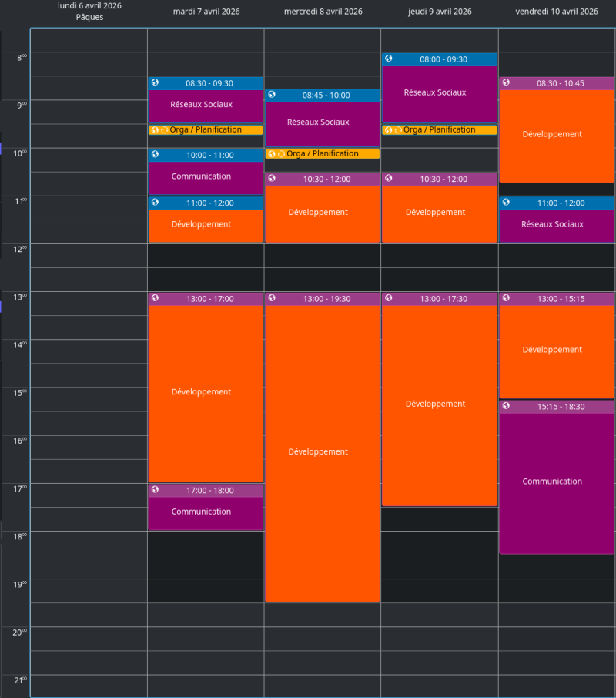Open Wednesday's 08:45 - 10:00 Réseaux Sociaux event

(x=323, y=118)
